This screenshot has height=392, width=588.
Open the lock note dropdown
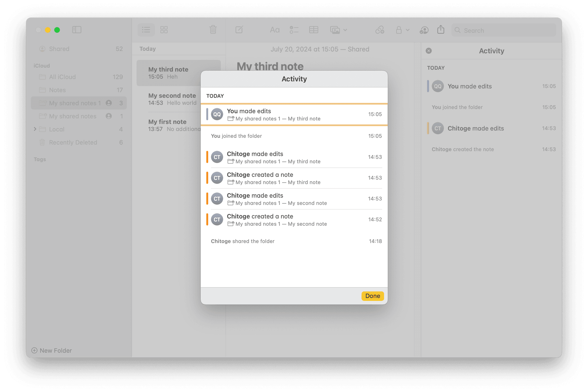coord(402,30)
